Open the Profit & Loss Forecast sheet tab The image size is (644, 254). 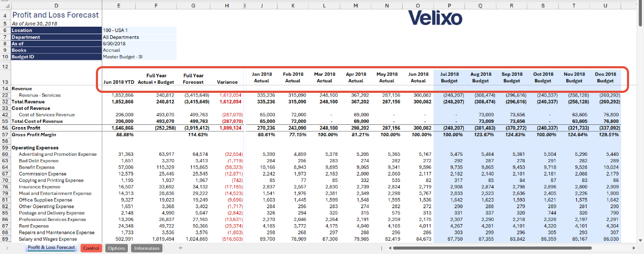click(x=52, y=248)
